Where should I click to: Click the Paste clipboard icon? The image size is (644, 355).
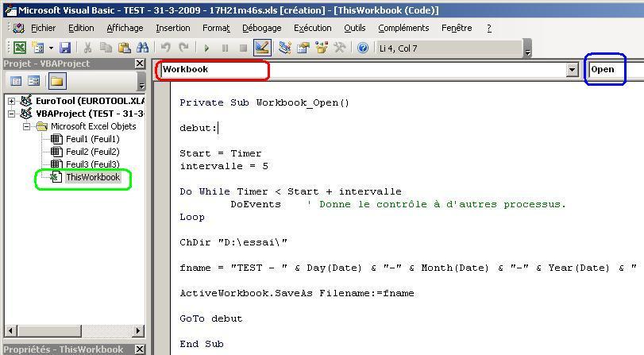click(x=124, y=48)
